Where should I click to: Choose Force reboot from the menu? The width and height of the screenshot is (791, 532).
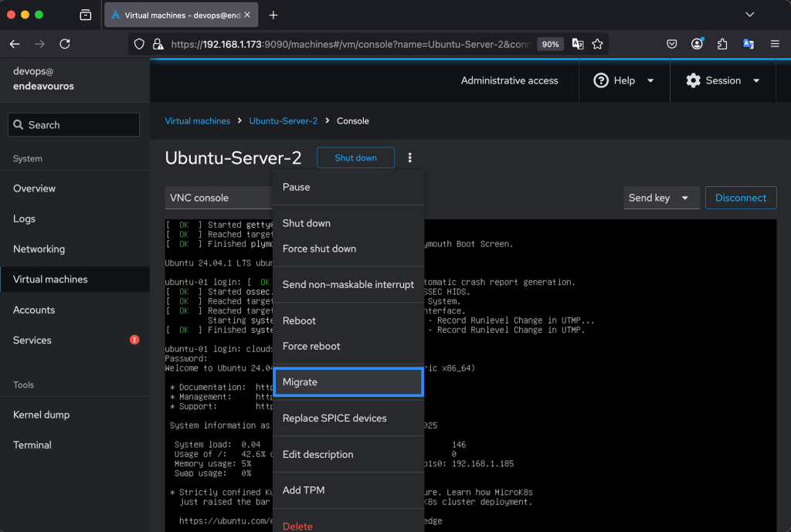[348, 346]
